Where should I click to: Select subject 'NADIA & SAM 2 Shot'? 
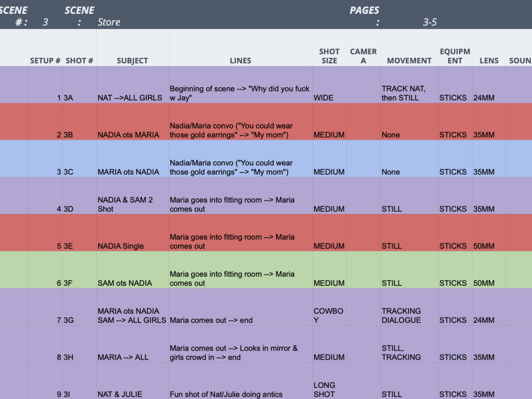pyautogui.click(x=132, y=195)
